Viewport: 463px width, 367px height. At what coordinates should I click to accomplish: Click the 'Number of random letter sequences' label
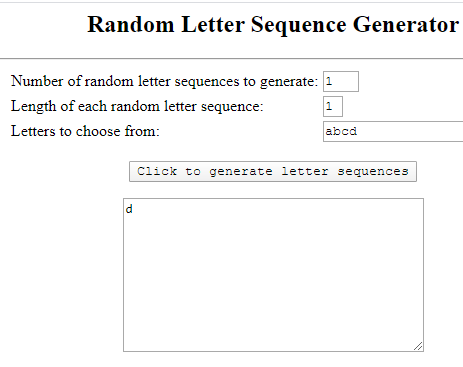(164, 81)
